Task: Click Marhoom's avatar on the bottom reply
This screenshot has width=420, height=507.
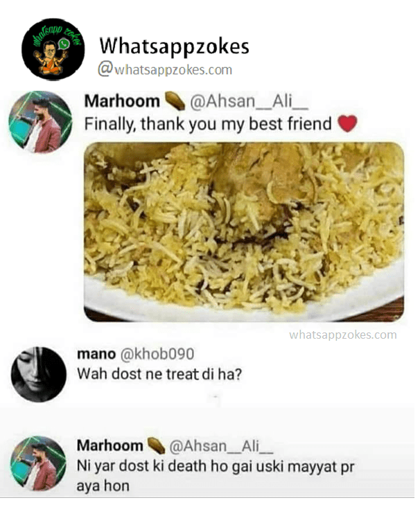Action: pos(38,463)
